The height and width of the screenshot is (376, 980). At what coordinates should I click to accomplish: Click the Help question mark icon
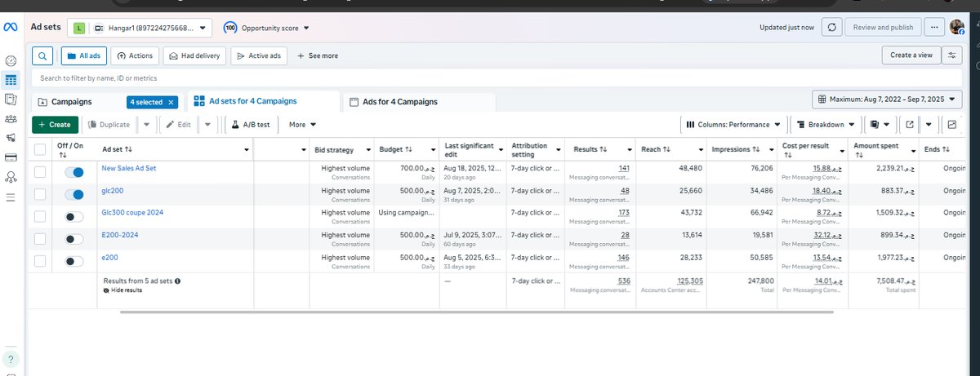11,360
